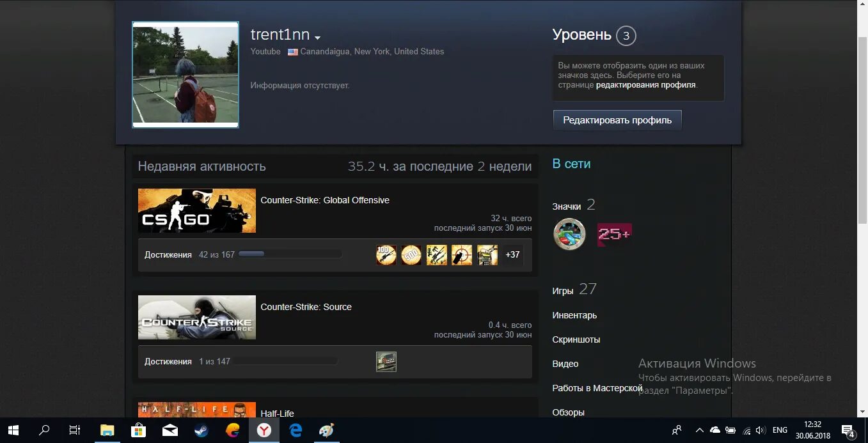This screenshot has width=868, height=443.
Task: Click the United States flag icon
Action: [x=293, y=52]
